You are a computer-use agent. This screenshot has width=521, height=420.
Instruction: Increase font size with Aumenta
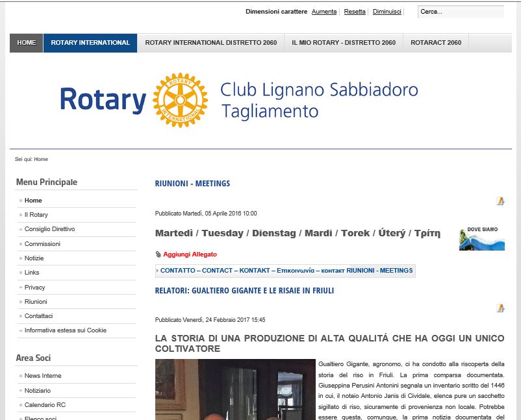pyautogui.click(x=324, y=12)
